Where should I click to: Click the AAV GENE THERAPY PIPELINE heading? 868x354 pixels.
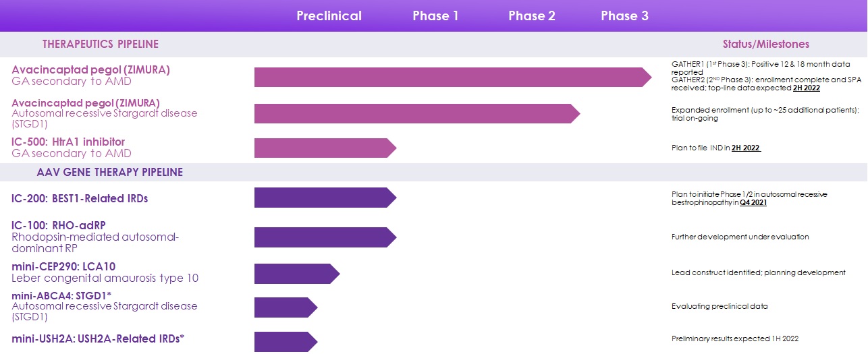pyautogui.click(x=109, y=173)
